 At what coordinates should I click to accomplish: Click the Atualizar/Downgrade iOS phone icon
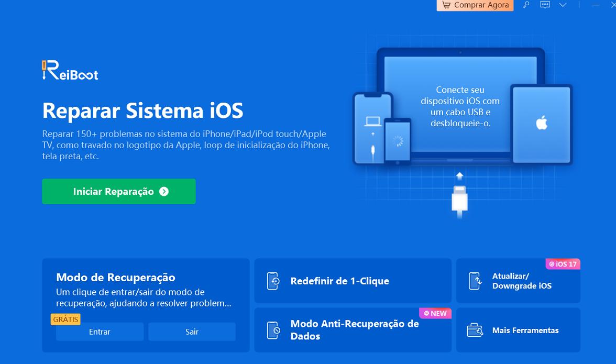click(475, 281)
